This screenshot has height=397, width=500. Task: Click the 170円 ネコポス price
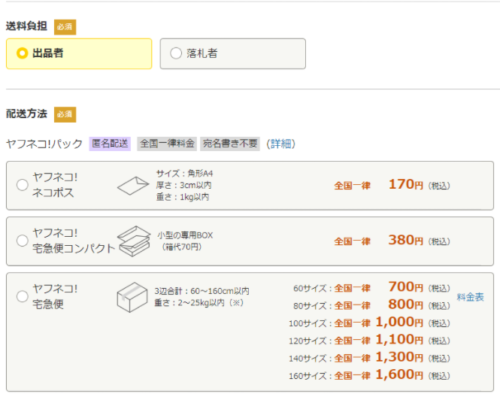coord(406,185)
